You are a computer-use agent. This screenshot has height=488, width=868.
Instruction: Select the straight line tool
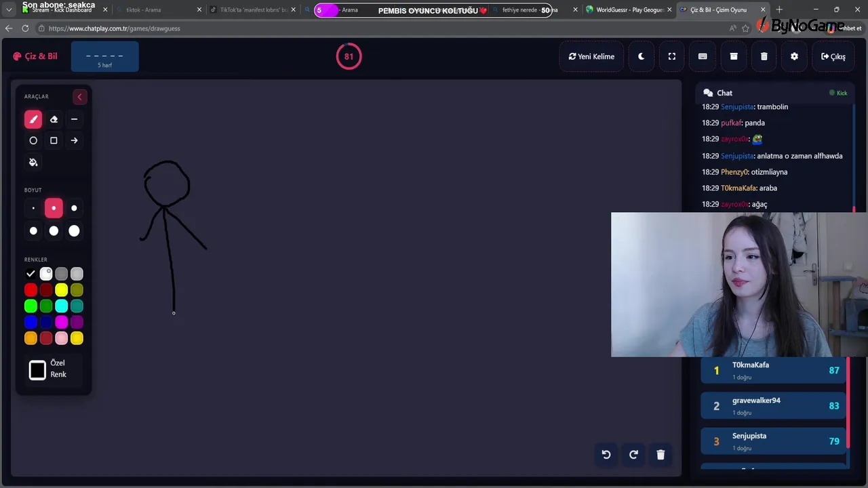click(x=74, y=119)
